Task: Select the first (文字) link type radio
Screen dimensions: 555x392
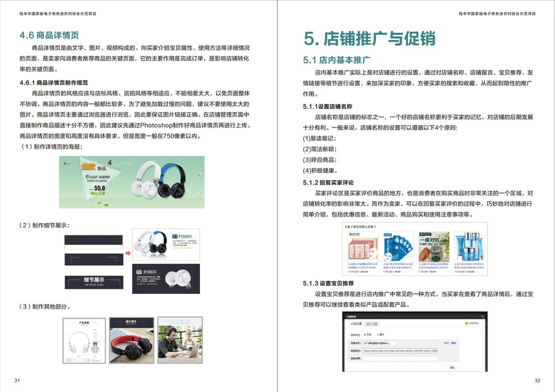Action: click(x=365, y=335)
